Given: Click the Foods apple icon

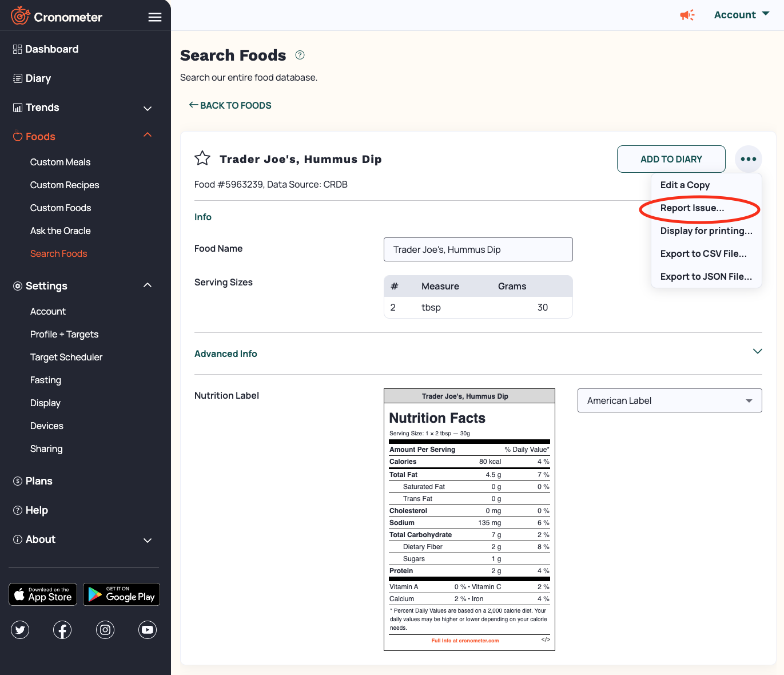Looking at the screenshot, I should (x=18, y=137).
